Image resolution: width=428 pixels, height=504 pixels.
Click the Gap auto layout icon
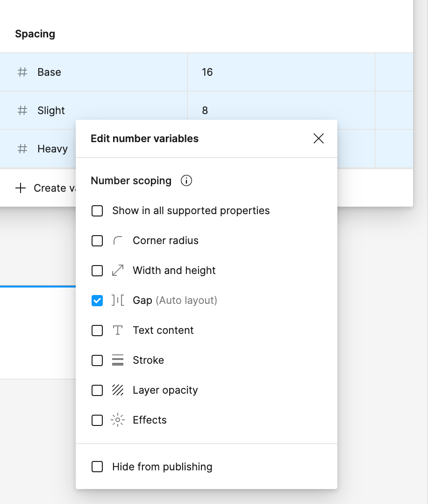pyautogui.click(x=117, y=300)
